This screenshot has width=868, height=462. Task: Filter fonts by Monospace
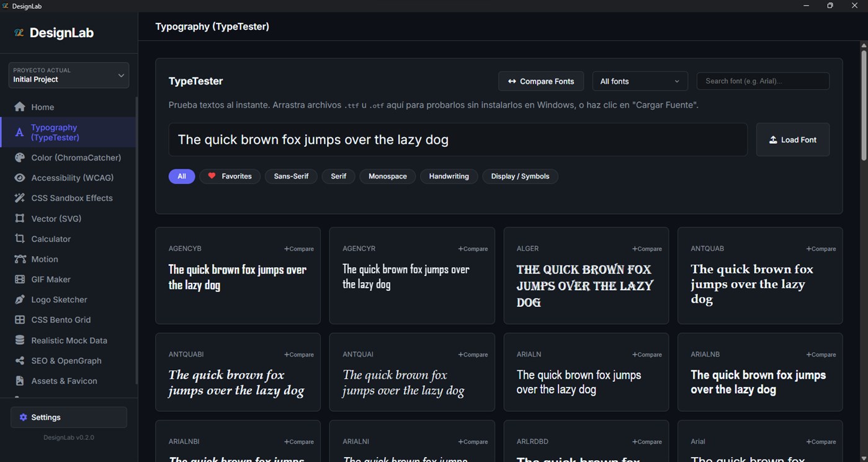coord(388,177)
